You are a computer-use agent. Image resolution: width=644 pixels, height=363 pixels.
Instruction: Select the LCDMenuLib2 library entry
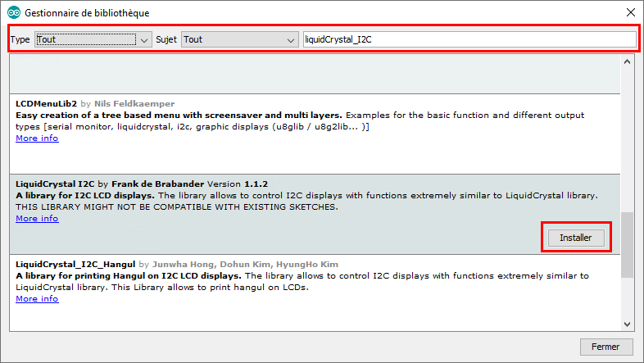pyautogui.click(x=315, y=134)
